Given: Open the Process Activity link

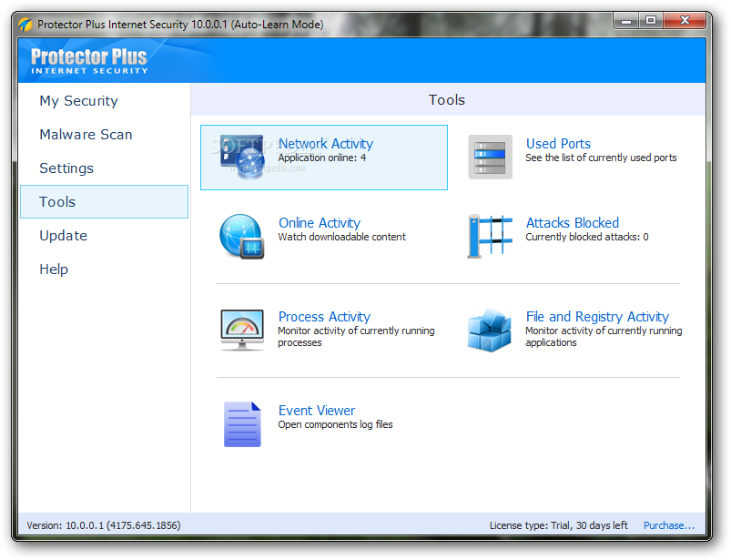Looking at the screenshot, I should (324, 317).
